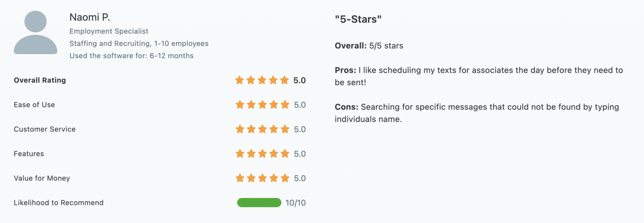Click the Features star rating

click(x=262, y=154)
